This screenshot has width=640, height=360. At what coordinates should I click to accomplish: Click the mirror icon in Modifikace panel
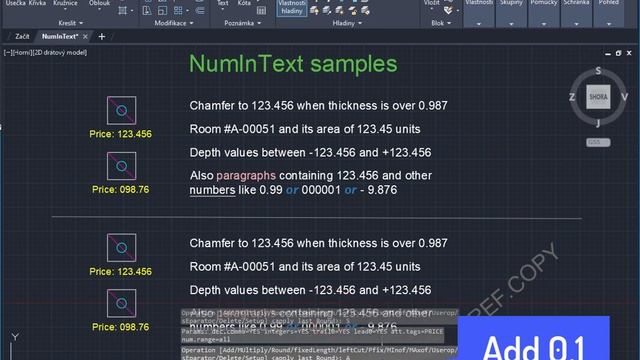[x=147, y=11]
